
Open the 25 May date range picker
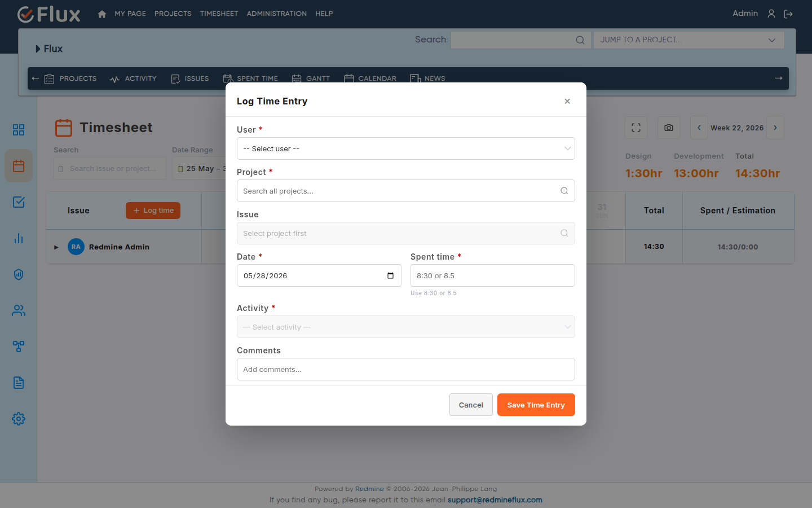coord(199,168)
